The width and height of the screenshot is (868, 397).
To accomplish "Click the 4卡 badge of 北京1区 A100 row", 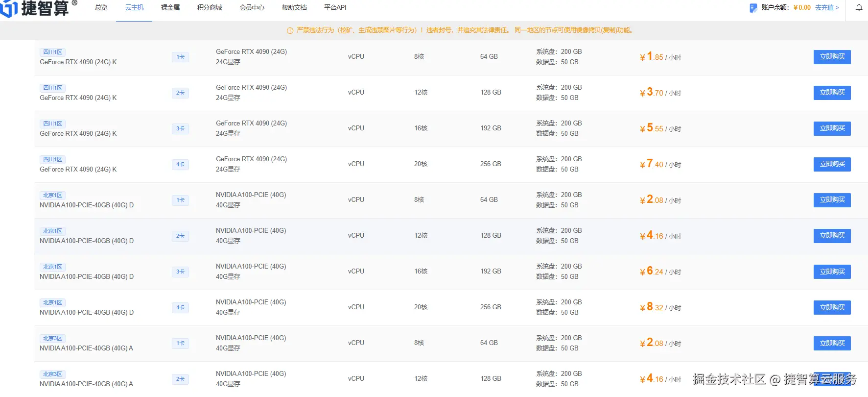I will pyautogui.click(x=180, y=307).
